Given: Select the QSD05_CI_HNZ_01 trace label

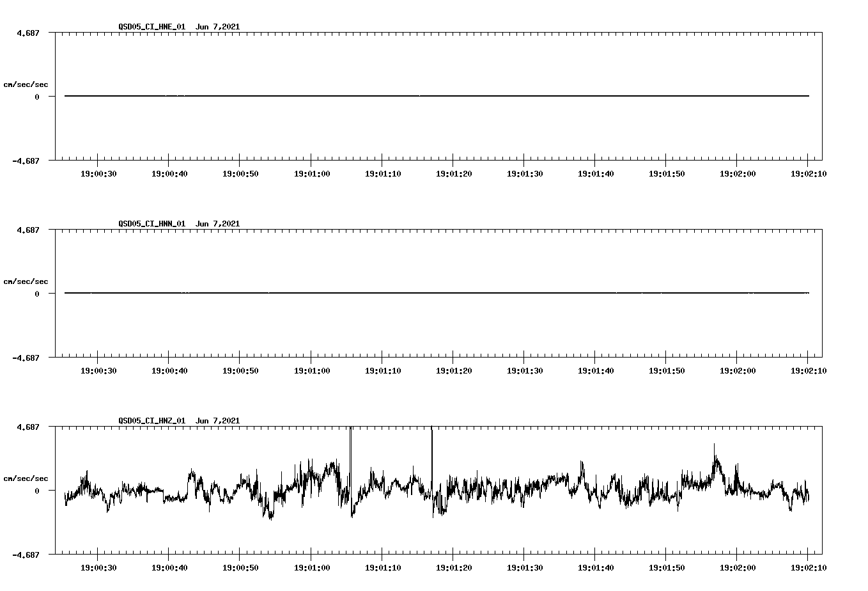Looking at the screenshot, I should [151, 421].
